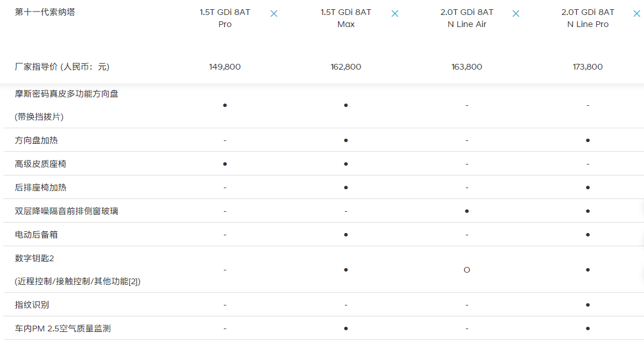
Task: Click the 双层降噪隔音前排侧窗玻璃 dot under N Line Air
Action: click(x=467, y=211)
